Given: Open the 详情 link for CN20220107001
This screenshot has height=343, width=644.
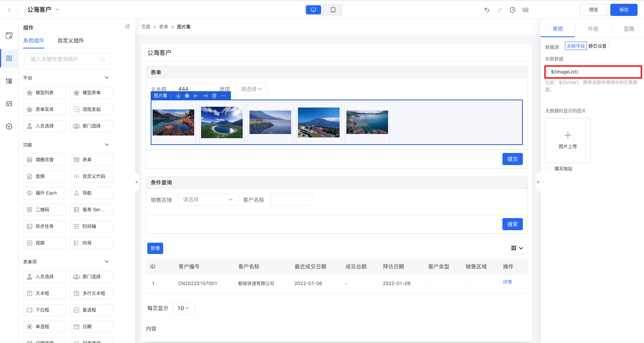Looking at the screenshot, I should [507, 282].
